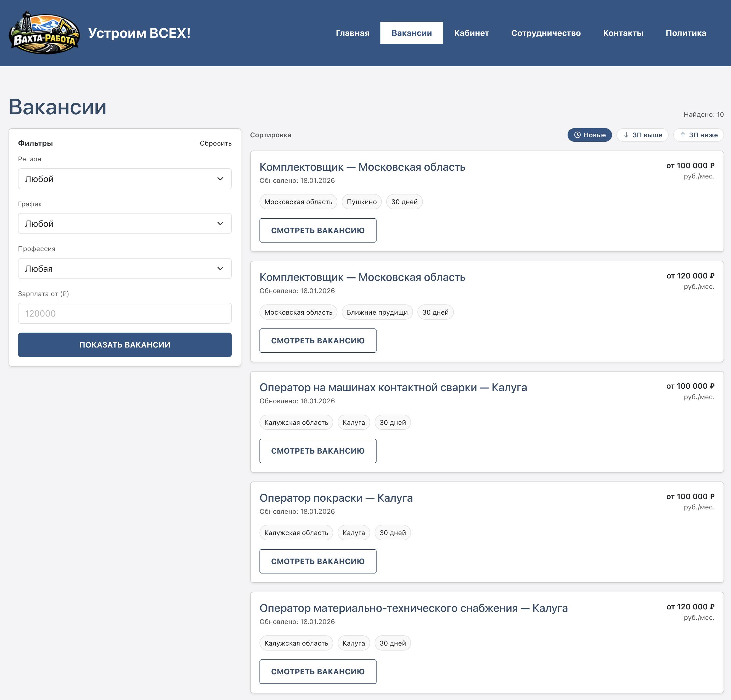Open the Оператор на машинах контактной сварки title
The width and height of the screenshot is (731, 700).
point(393,387)
